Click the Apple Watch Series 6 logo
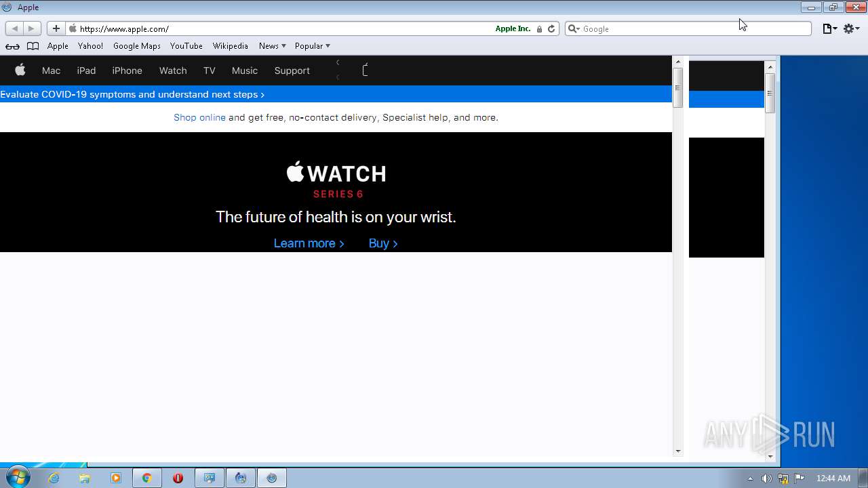 336,179
